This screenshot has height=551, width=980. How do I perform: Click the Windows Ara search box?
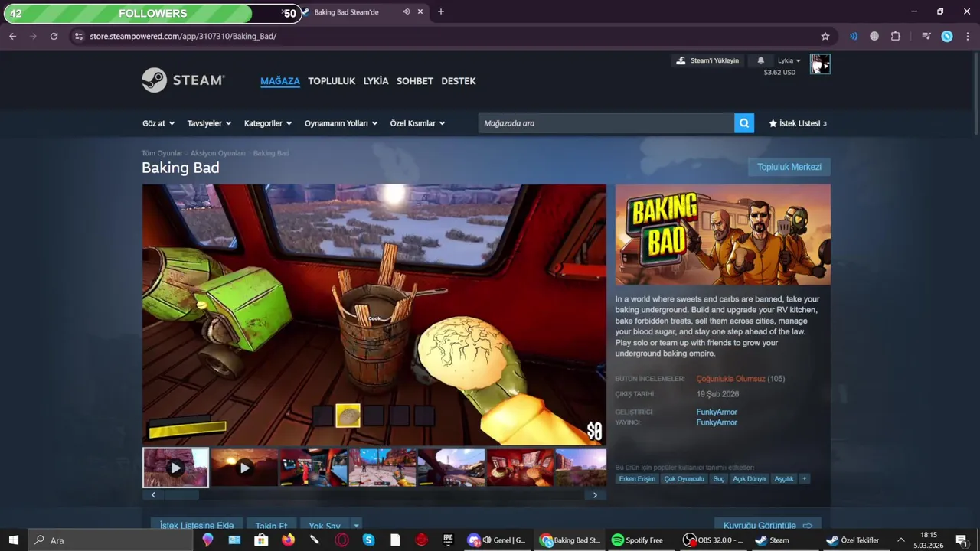tap(110, 540)
